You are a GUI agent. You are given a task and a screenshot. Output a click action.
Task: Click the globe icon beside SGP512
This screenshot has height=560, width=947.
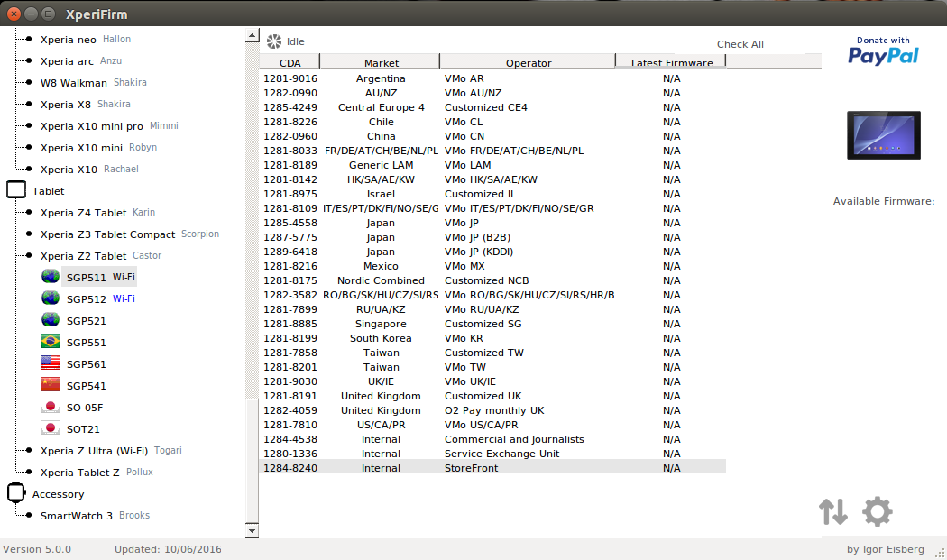[51, 298]
